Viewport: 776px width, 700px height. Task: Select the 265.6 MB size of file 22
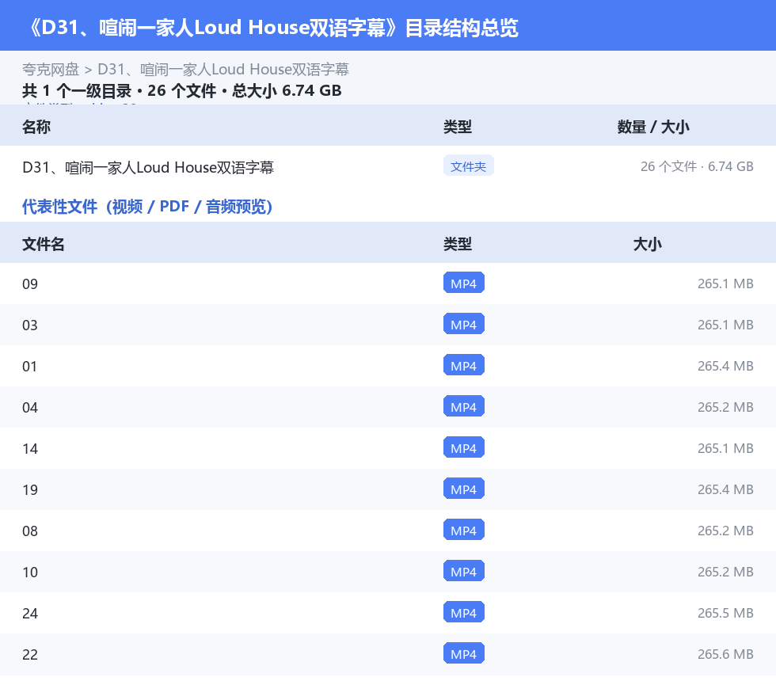click(725, 654)
